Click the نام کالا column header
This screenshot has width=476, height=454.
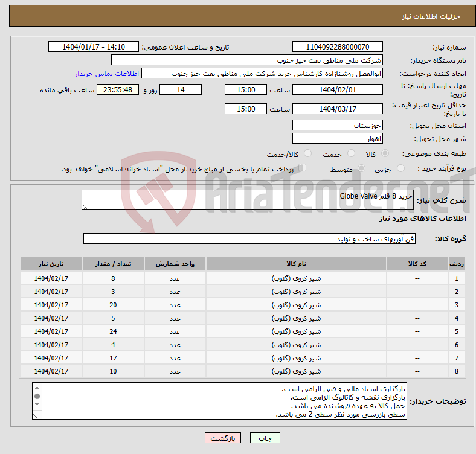(296, 264)
